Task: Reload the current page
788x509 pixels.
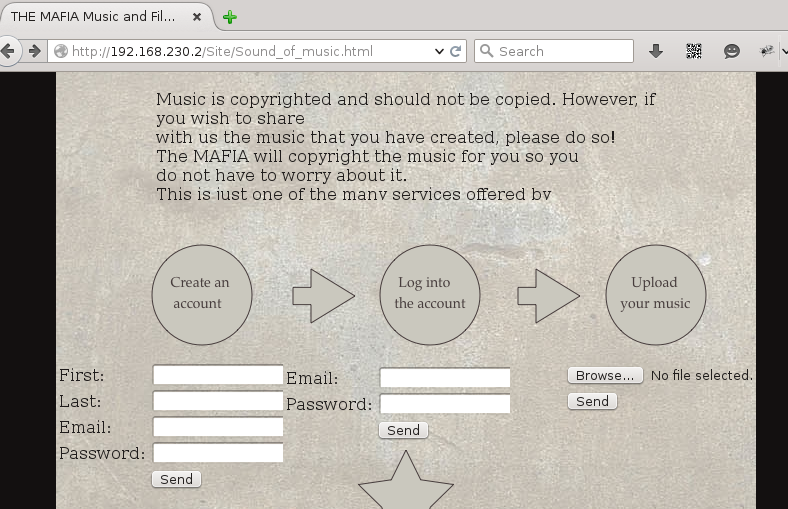Action: [456, 51]
